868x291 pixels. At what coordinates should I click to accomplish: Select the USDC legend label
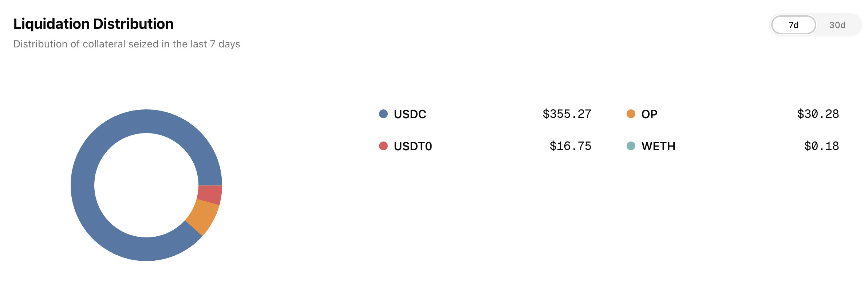(410, 114)
